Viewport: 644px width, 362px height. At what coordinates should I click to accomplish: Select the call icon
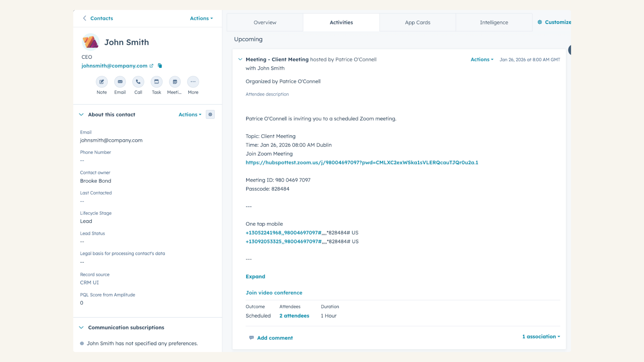(138, 82)
